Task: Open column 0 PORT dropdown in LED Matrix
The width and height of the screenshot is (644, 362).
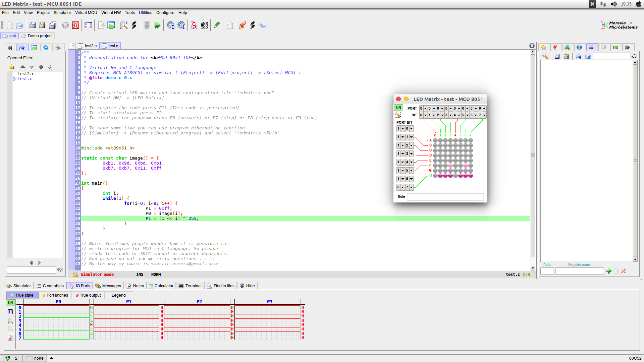Action: click(425, 108)
